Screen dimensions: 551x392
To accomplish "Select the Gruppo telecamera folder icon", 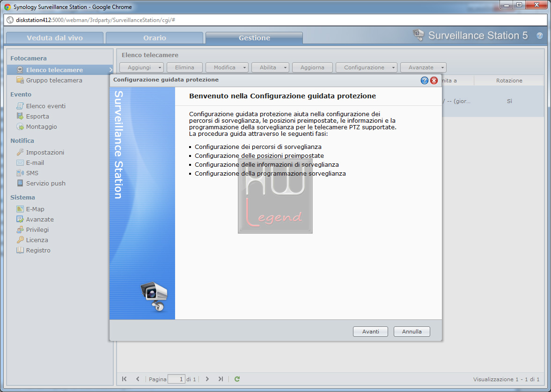I will coord(20,80).
